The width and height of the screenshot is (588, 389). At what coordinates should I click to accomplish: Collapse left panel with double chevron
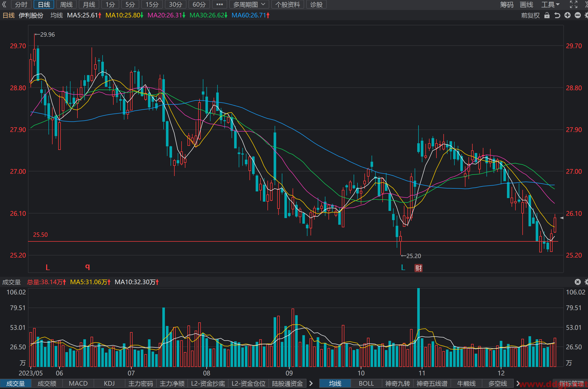[4, 4]
